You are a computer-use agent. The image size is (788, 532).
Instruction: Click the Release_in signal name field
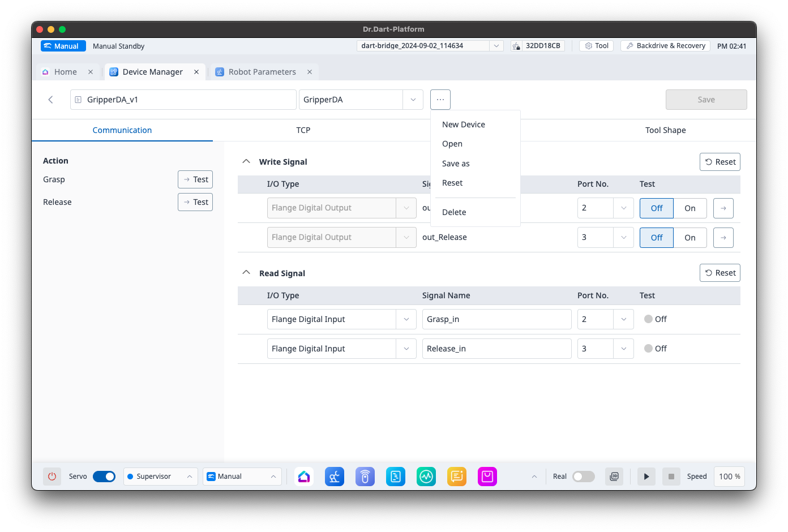[496, 349]
